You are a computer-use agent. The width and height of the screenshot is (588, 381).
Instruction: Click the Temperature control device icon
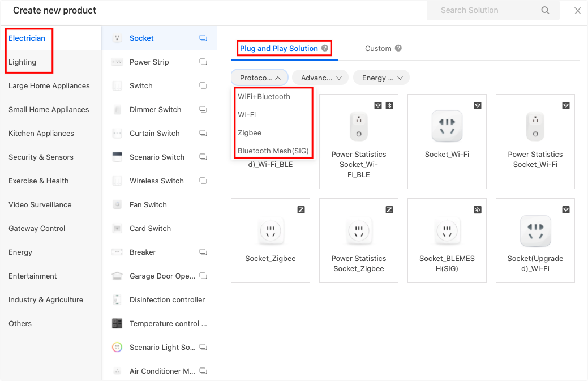[x=117, y=324]
